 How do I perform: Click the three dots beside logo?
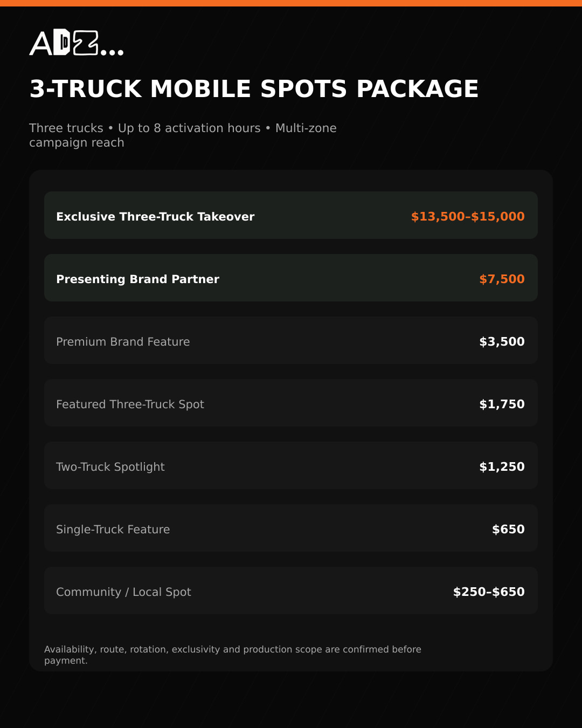[112, 52]
